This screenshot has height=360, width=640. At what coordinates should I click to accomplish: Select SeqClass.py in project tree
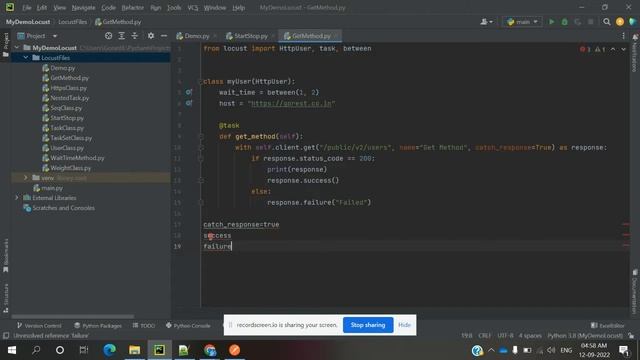click(62, 108)
